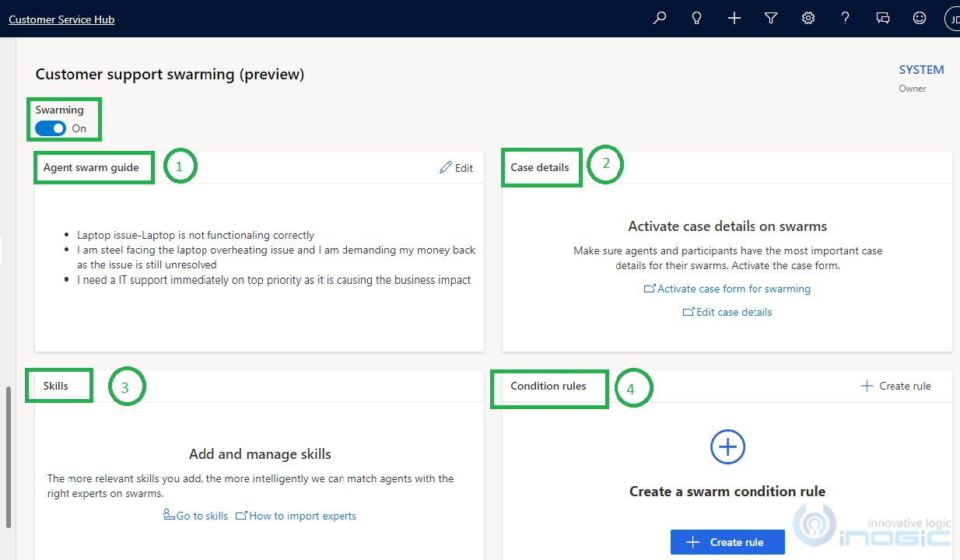Toggle the Swarming switch off

(x=51, y=128)
